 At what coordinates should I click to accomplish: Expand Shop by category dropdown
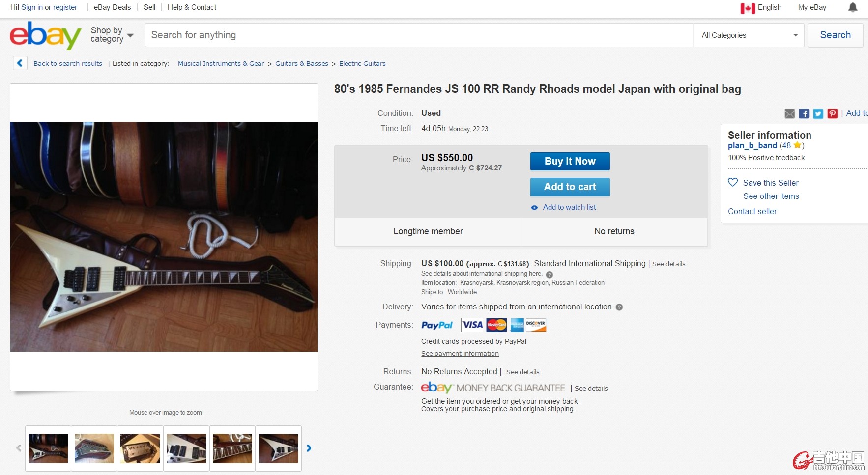pos(112,35)
